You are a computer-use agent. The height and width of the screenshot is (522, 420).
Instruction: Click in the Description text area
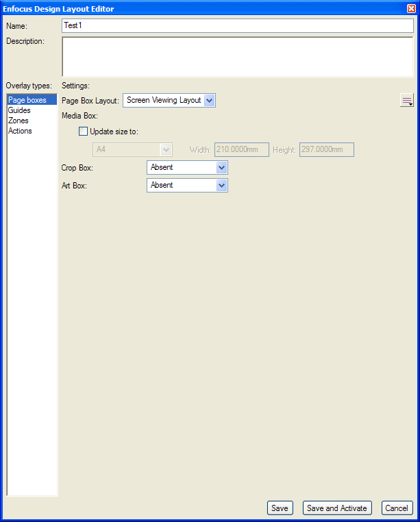point(238,57)
